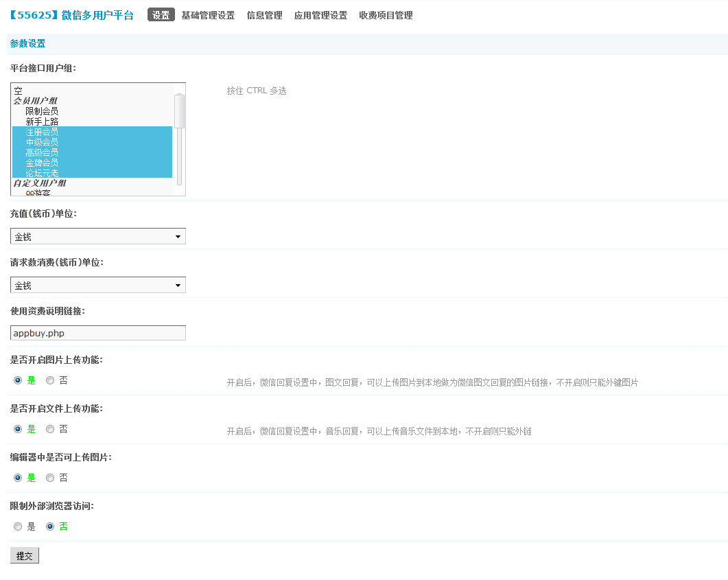Screen dimensions: 728x580
Task: Click the 提交 button
Action: [x=25, y=556]
